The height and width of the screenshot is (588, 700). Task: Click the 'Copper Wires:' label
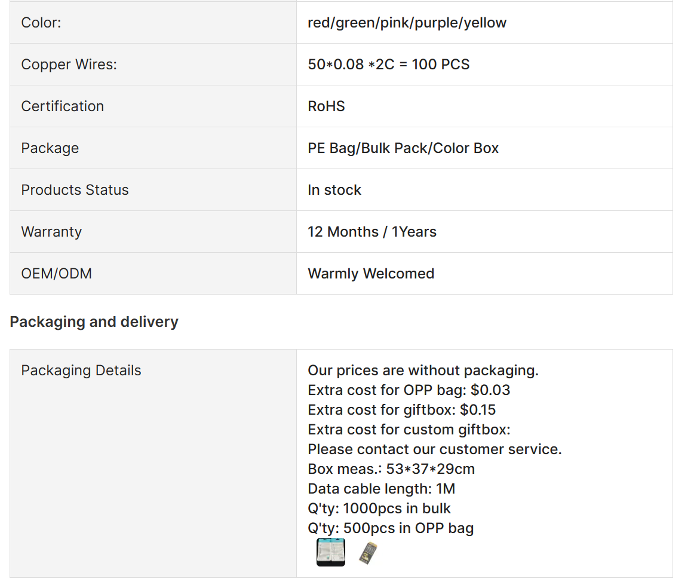tap(69, 65)
